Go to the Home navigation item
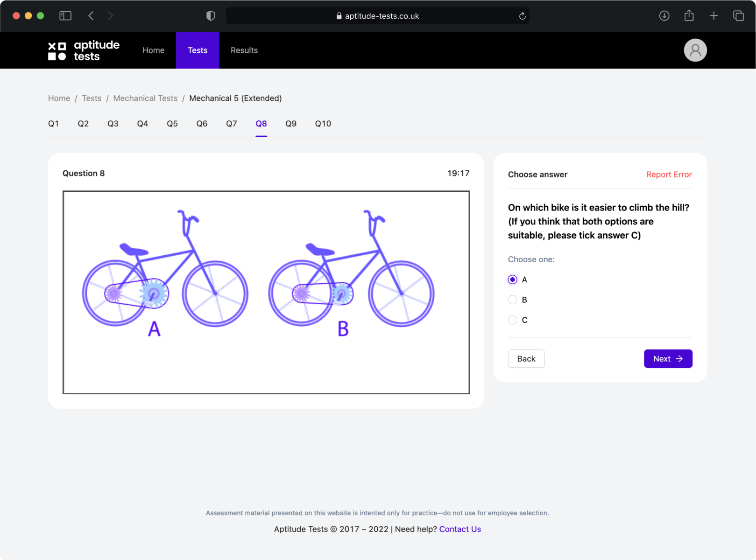 click(153, 50)
